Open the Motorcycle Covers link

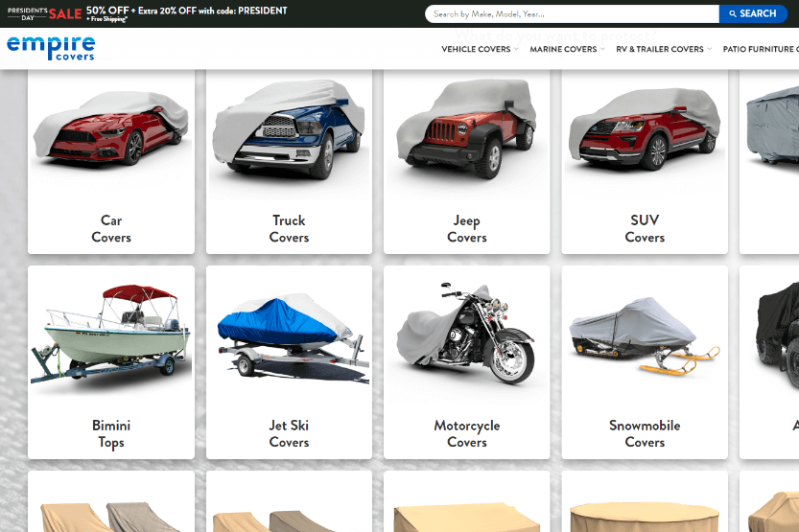point(467,433)
